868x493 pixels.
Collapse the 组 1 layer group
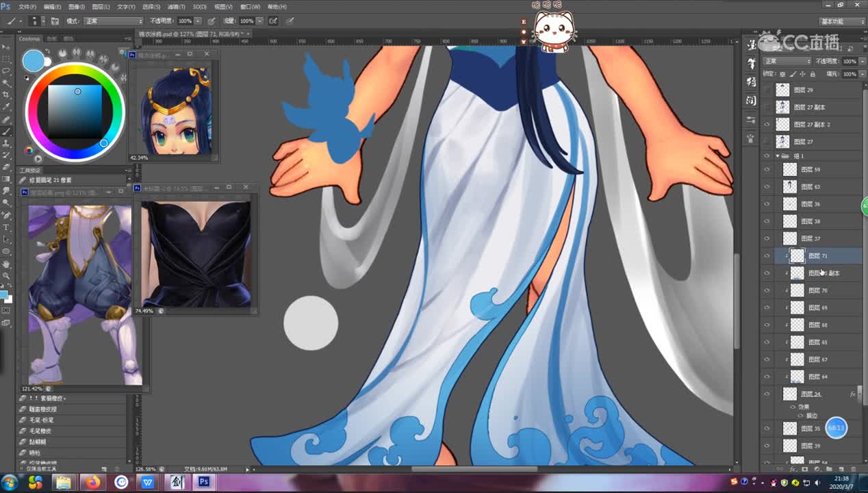click(x=778, y=156)
